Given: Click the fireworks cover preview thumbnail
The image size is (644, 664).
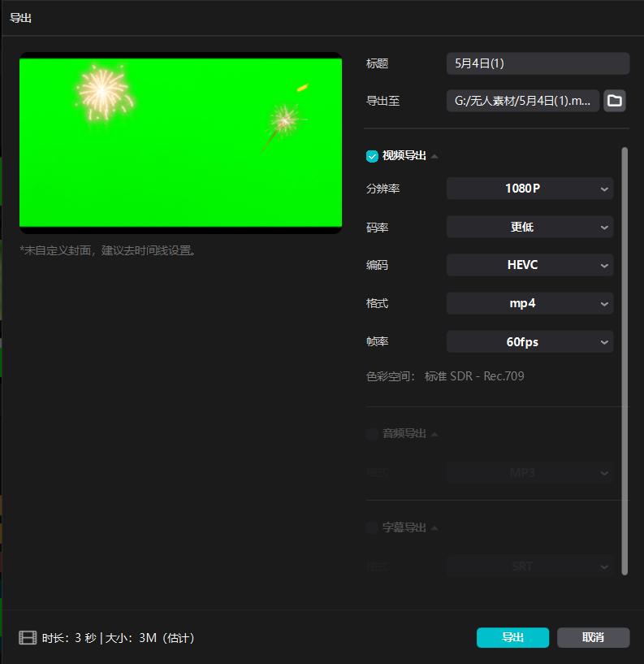Looking at the screenshot, I should click(181, 143).
